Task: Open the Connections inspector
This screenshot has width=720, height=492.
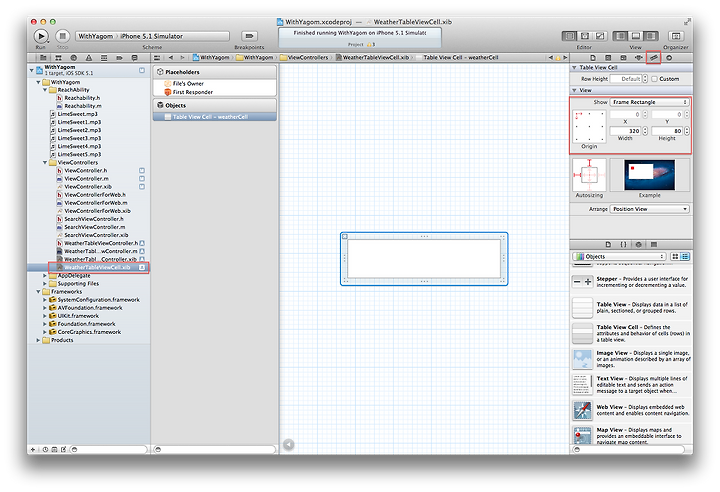Action: pyautogui.click(x=669, y=58)
